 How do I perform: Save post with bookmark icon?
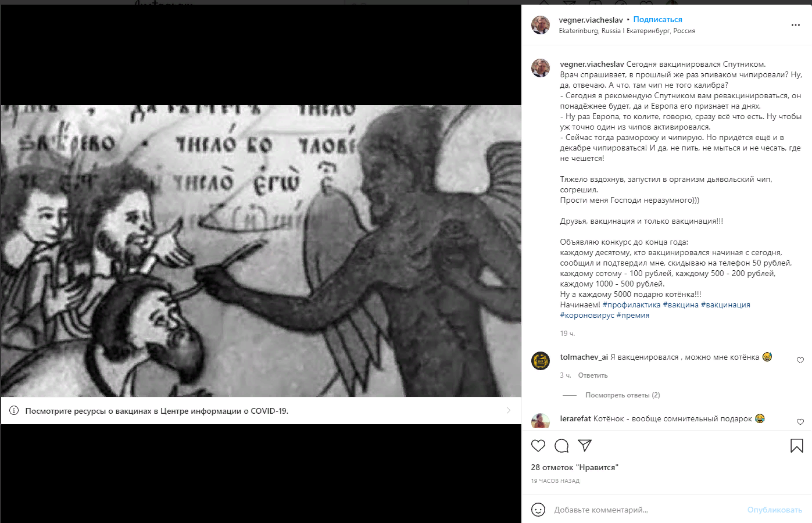[x=797, y=446]
